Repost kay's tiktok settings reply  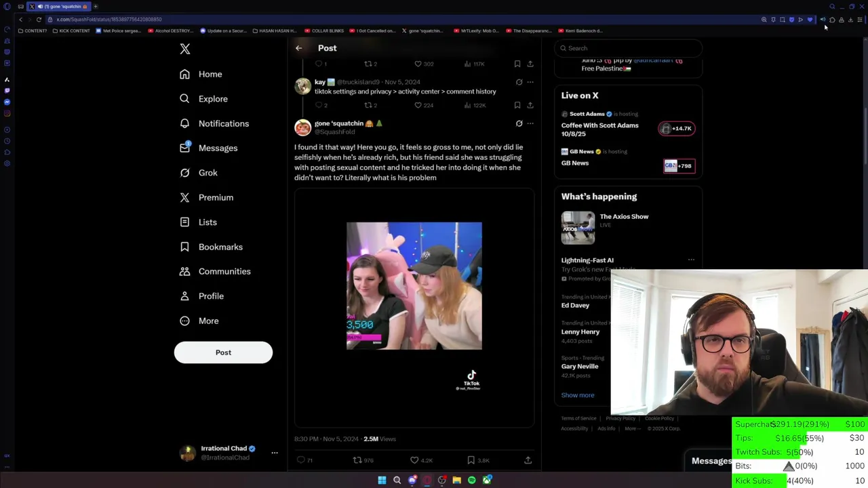pyautogui.click(x=371, y=105)
